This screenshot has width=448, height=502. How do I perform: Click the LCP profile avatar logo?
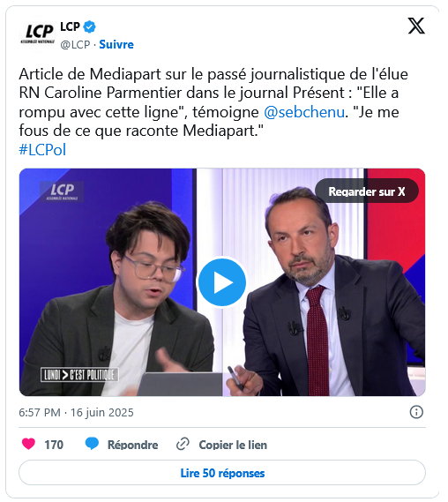tap(38, 34)
